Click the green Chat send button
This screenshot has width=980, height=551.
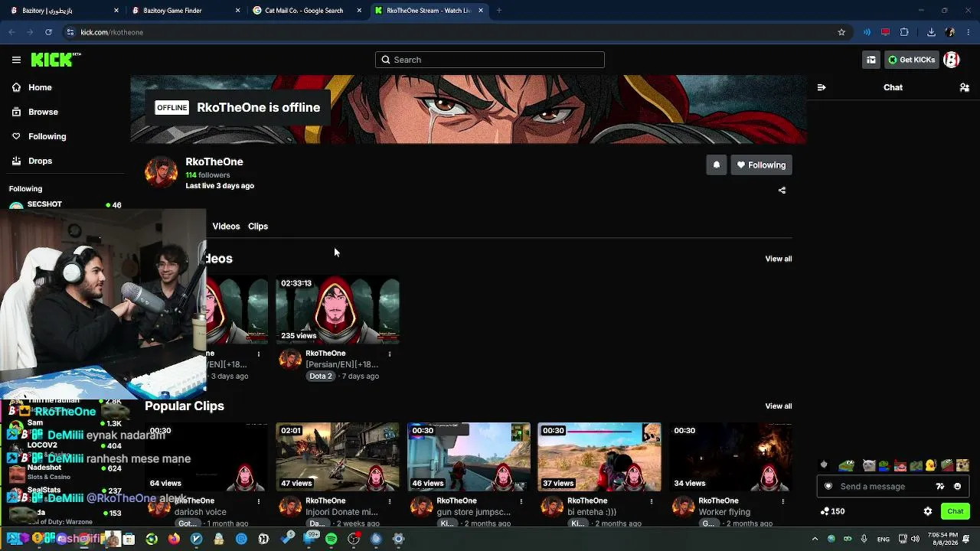pyautogui.click(x=955, y=511)
